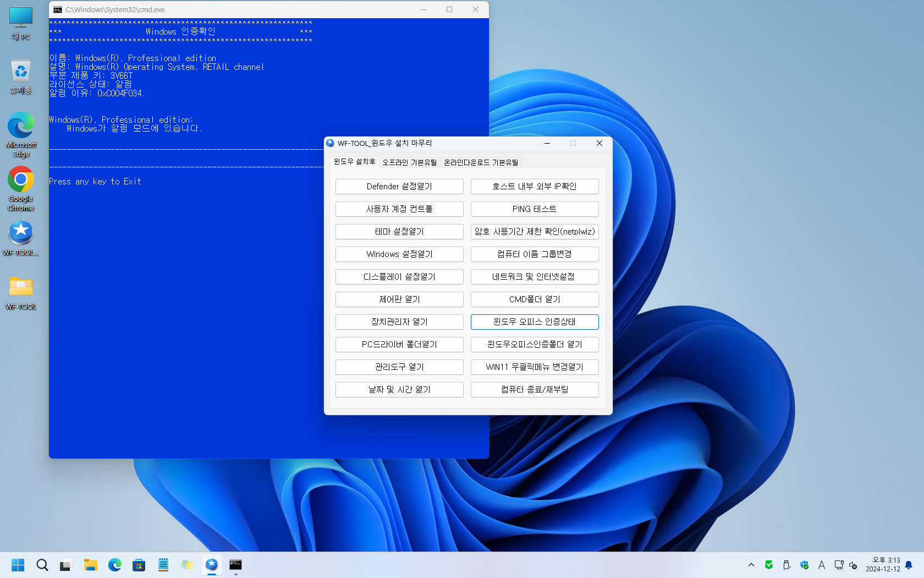Image resolution: width=924 pixels, height=578 pixels.
Task: Open the 내 PC desktop icon
Action: pyautogui.click(x=21, y=24)
